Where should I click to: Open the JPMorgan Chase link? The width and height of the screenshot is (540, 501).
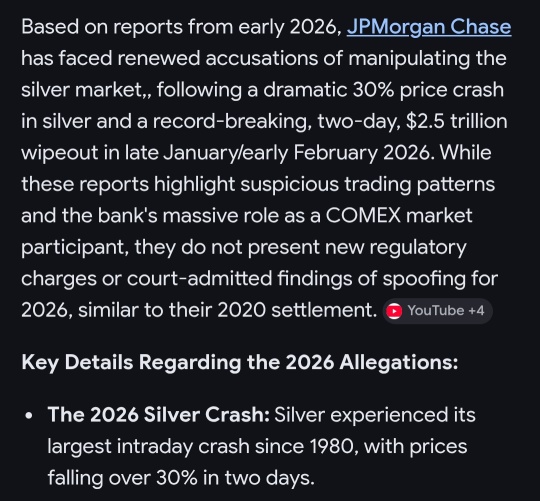pyautogui.click(x=429, y=27)
